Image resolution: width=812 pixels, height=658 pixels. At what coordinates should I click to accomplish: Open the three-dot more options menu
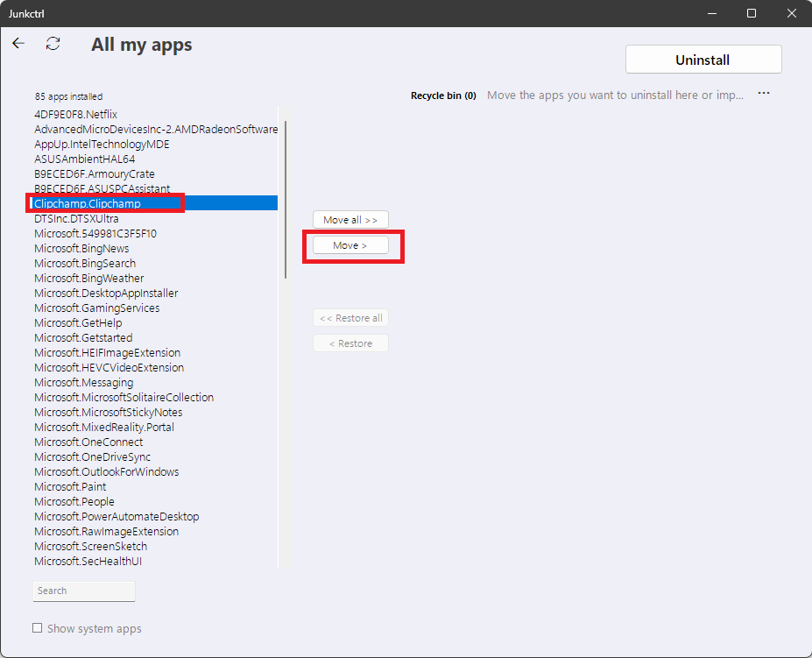[x=764, y=94]
